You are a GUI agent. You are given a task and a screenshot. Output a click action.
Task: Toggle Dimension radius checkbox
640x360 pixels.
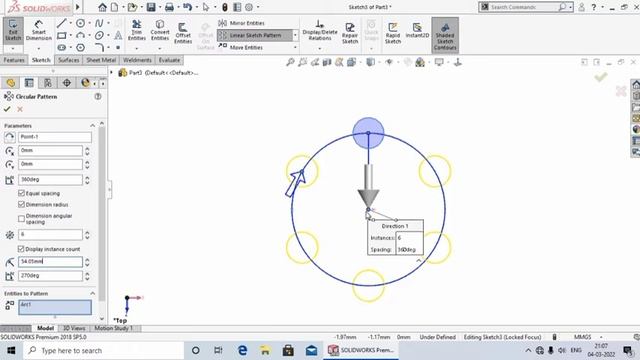point(21,204)
